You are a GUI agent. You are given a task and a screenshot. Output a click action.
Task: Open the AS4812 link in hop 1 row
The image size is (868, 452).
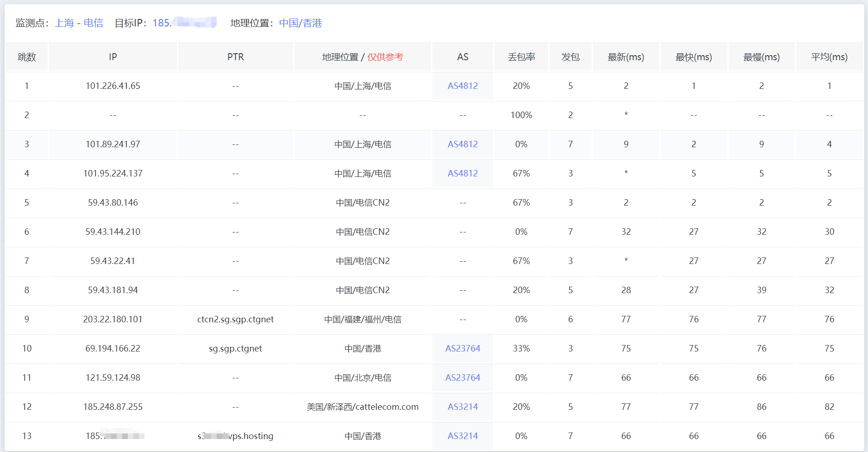(x=462, y=86)
